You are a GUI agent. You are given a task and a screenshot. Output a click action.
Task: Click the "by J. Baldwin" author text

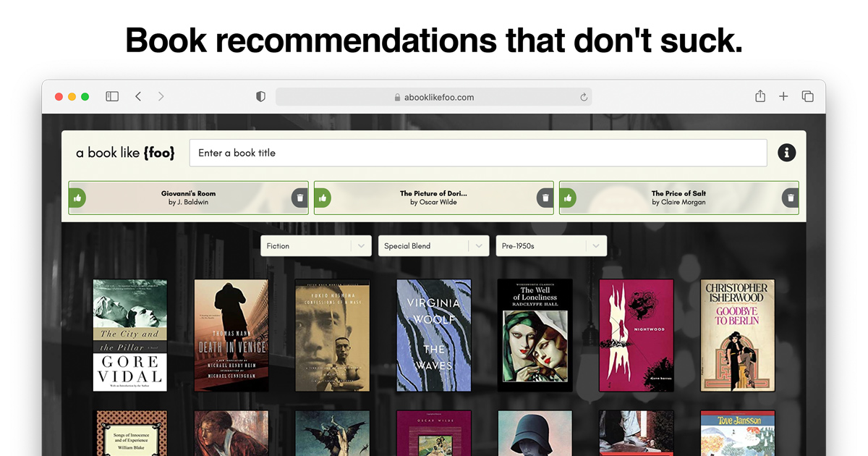(x=188, y=203)
